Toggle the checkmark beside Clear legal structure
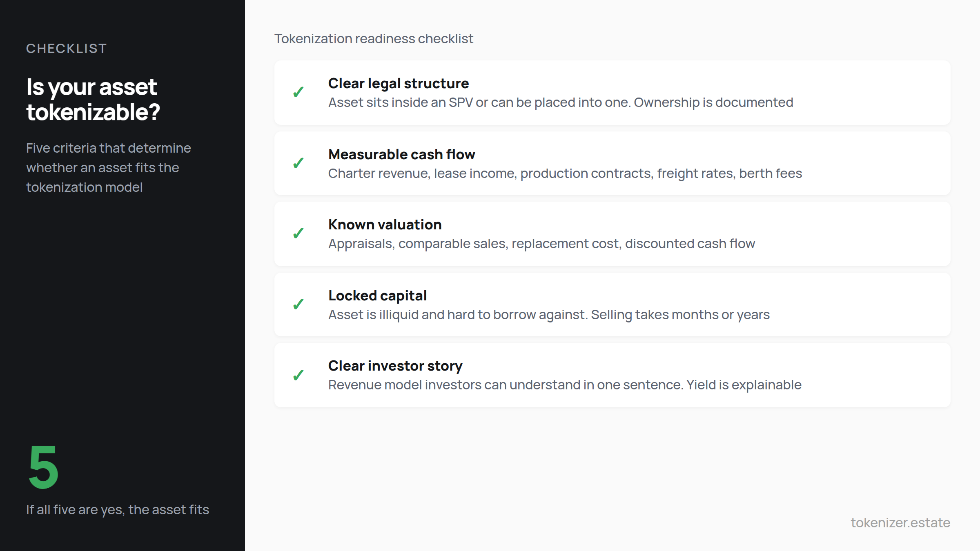Viewport: 980px width, 551px height. (x=298, y=93)
